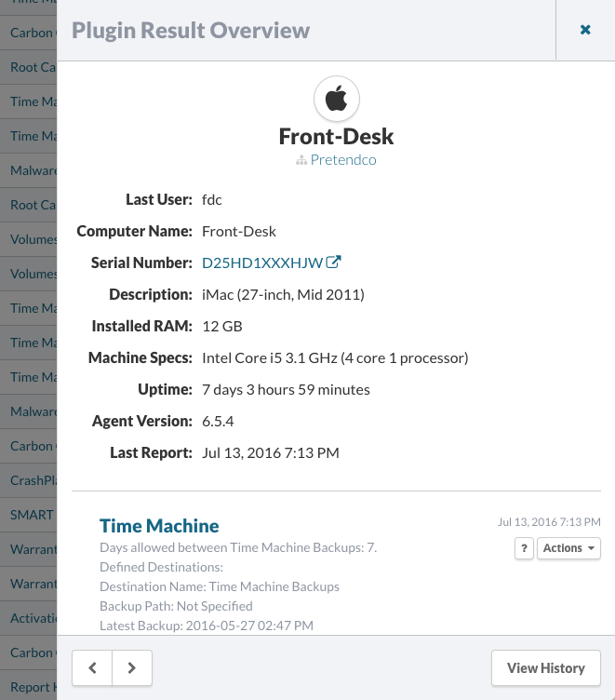The width and height of the screenshot is (615, 700).
Task: Open the Actions dropdown menu
Action: click(x=568, y=548)
